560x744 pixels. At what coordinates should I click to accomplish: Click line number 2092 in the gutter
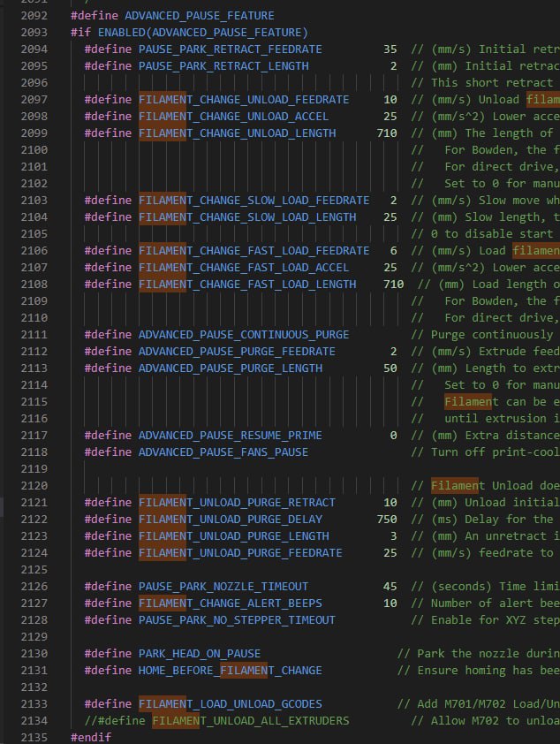click(x=34, y=16)
